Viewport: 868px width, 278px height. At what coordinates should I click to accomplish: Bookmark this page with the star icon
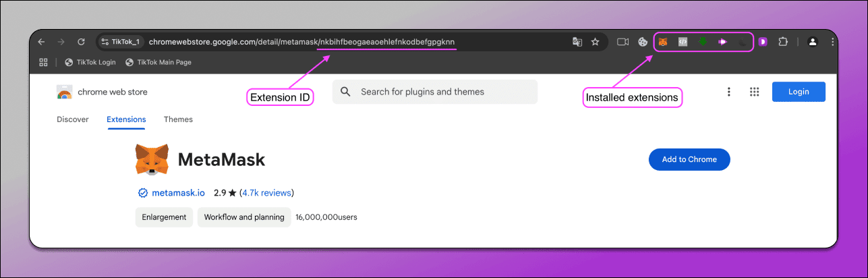[x=595, y=42]
